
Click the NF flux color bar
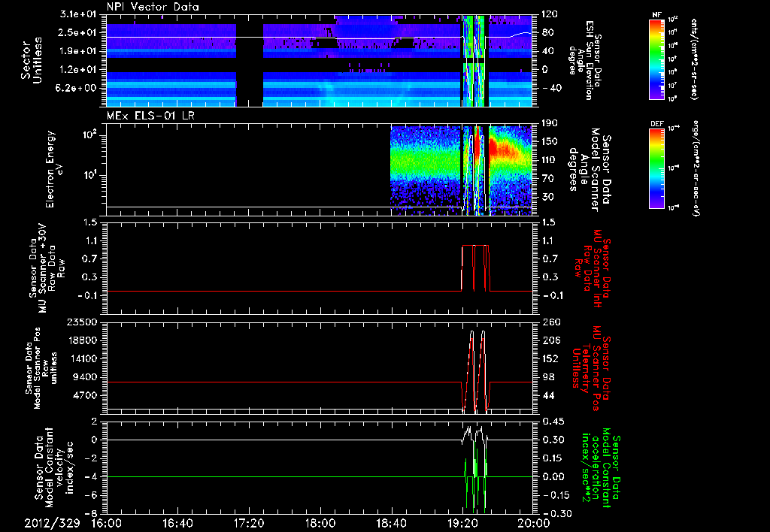coord(657,59)
